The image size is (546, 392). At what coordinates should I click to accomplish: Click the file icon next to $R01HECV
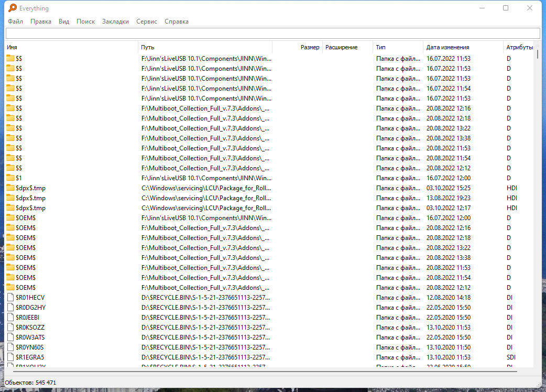(10, 297)
